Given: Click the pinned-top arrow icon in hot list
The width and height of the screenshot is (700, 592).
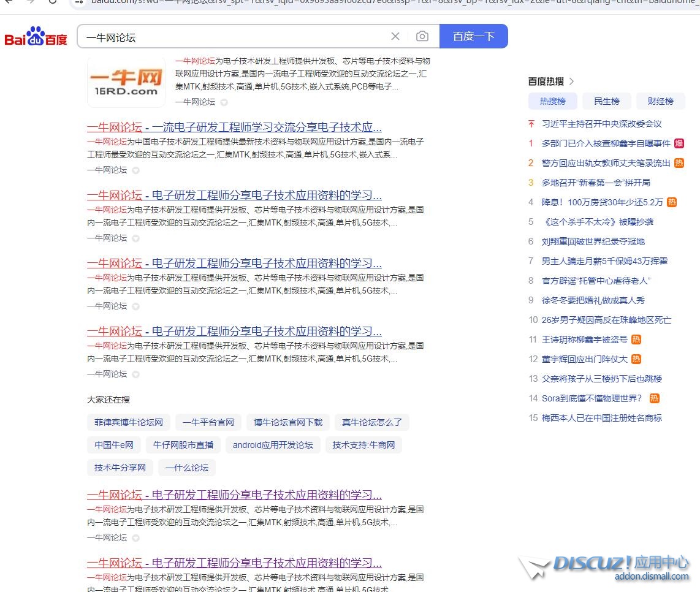Looking at the screenshot, I should click(531, 124).
